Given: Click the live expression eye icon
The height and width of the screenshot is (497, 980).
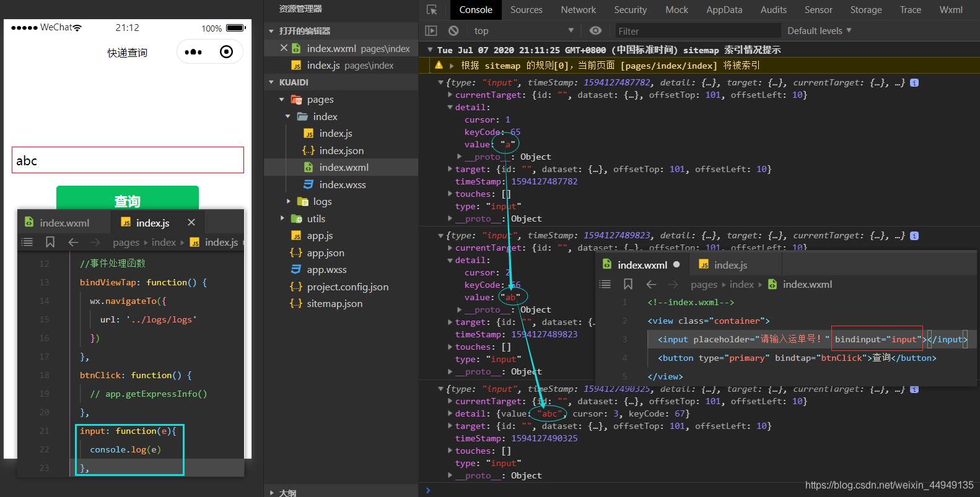Looking at the screenshot, I should (x=595, y=31).
